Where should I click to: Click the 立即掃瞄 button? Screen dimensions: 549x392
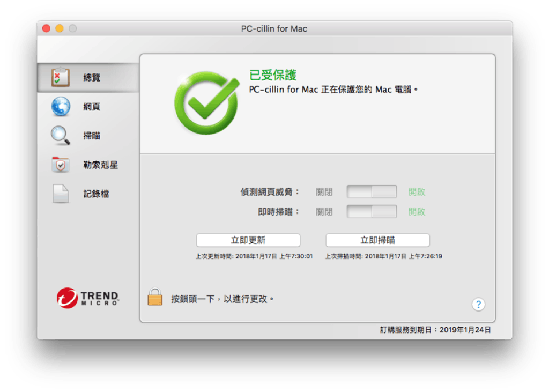coord(377,240)
